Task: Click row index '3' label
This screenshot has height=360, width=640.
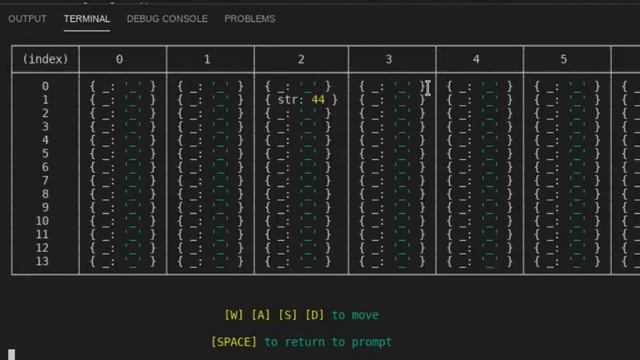Action: 45,127
